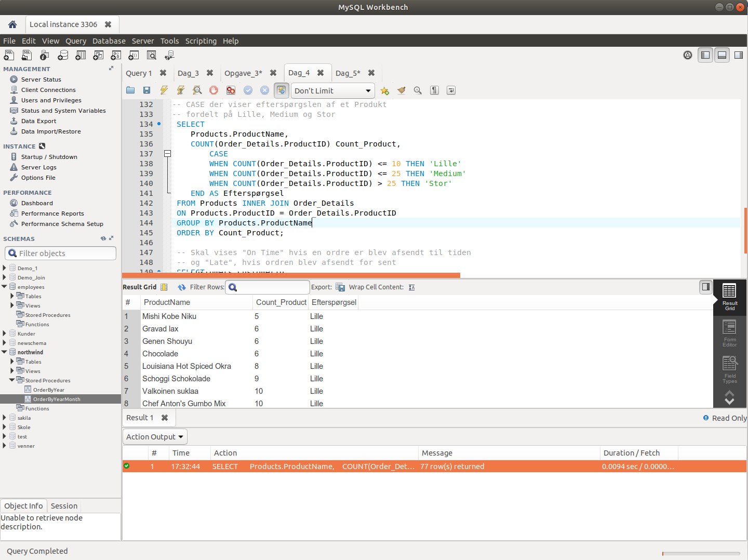Open SQL script file icon in main toolbar
The width and height of the screenshot is (748, 560).
(x=26, y=55)
